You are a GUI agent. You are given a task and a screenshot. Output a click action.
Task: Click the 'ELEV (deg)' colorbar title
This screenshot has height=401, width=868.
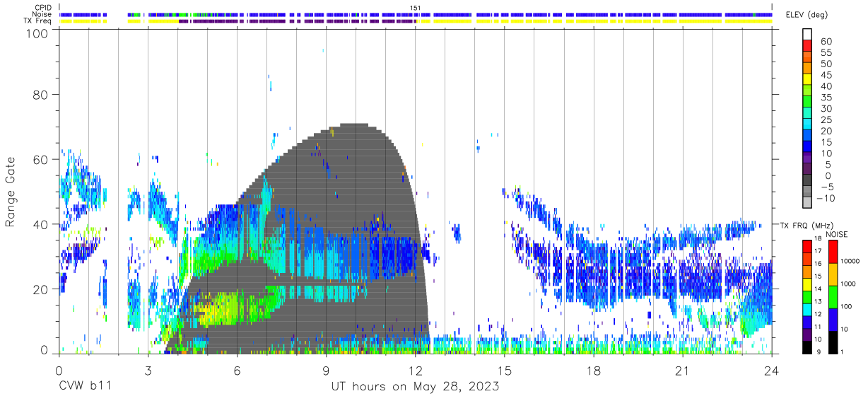tap(807, 15)
